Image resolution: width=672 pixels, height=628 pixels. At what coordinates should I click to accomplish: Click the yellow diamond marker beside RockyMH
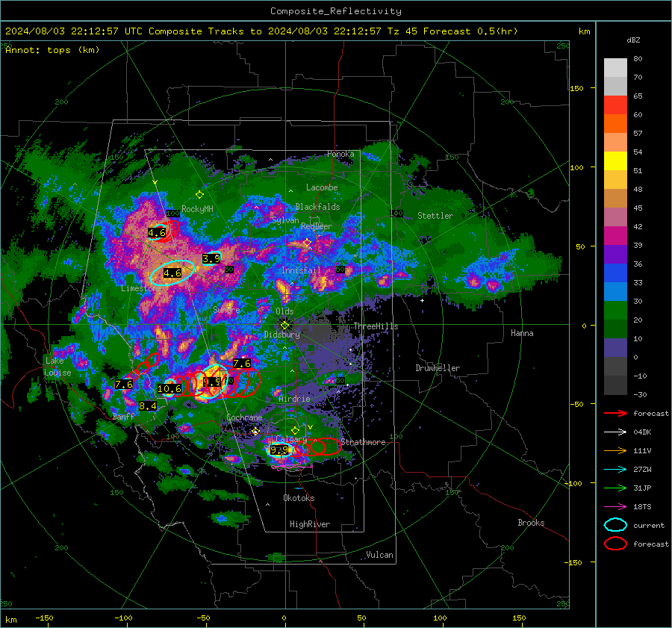[199, 195]
